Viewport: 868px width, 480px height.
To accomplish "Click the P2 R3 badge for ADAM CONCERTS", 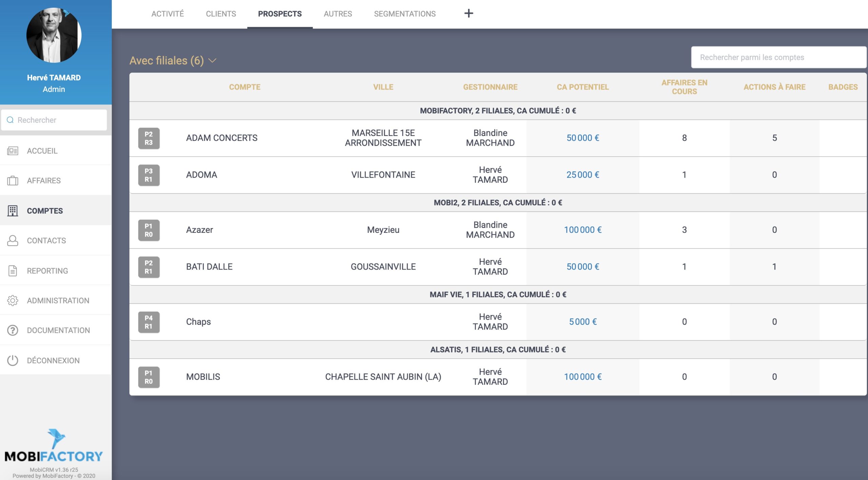I will click(149, 138).
